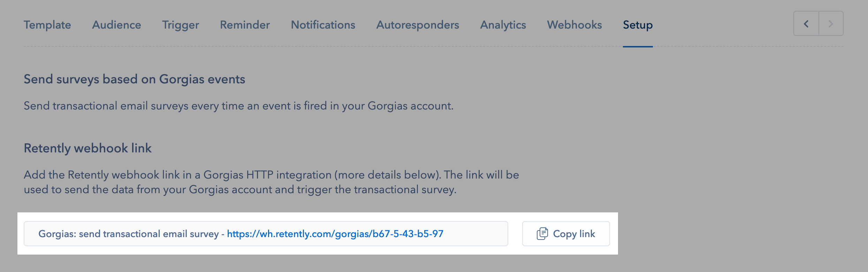Screen dimensions: 868x272
Task: Click the 'Retently webhook link' heading
Action: click(87, 148)
